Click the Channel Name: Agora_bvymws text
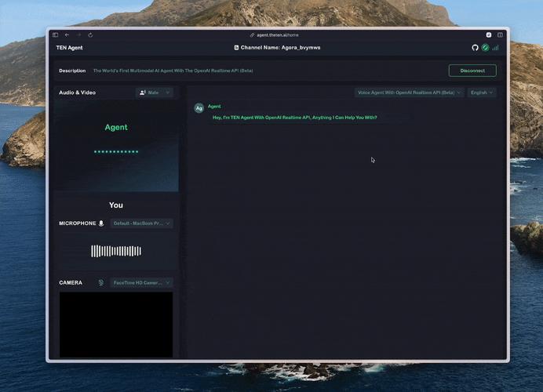Image resolution: width=543 pixels, height=392 pixels. pyautogui.click(x=280, y=48)
